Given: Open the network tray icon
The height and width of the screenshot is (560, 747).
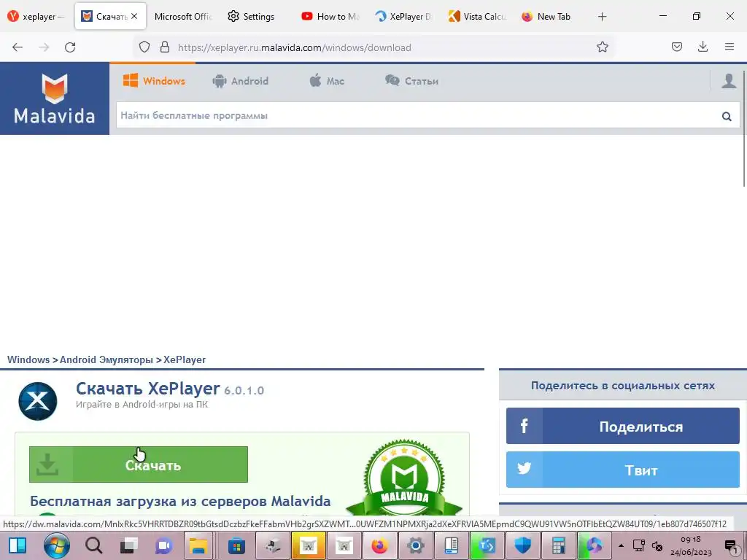Looking at the screenshot, I should 639,545.
